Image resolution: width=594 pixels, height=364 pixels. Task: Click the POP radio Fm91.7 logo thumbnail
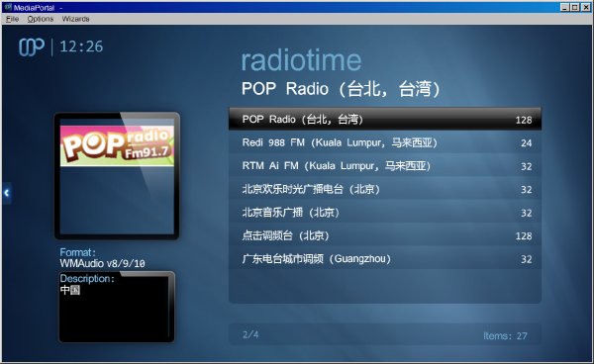[117, 146]
